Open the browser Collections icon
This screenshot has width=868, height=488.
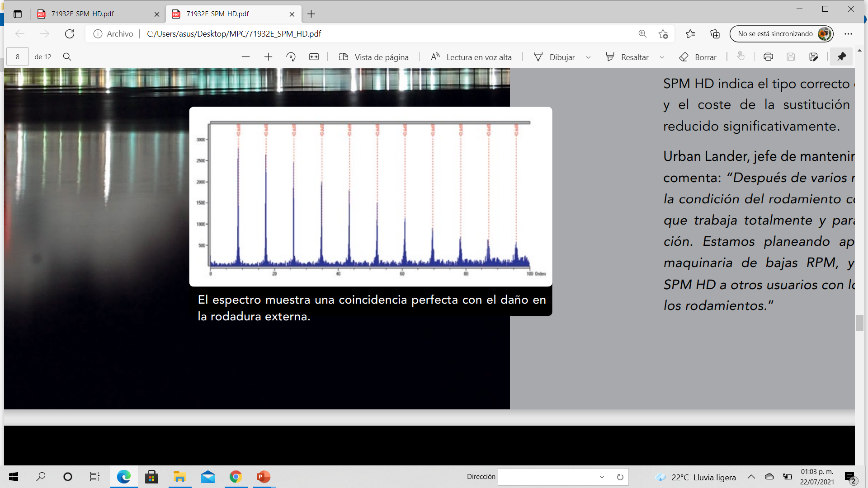pyautogui.click(x=715, y=34)
